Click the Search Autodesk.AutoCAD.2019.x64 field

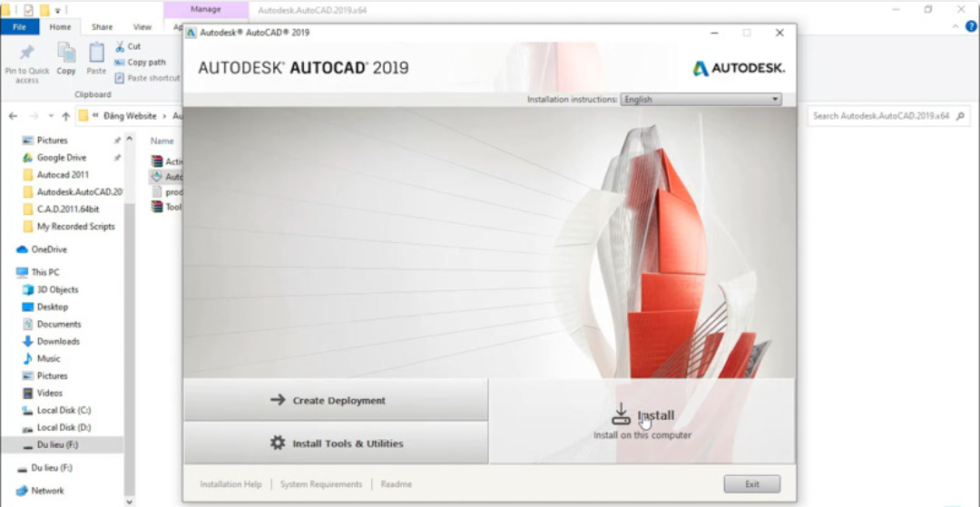click(880, 116)
